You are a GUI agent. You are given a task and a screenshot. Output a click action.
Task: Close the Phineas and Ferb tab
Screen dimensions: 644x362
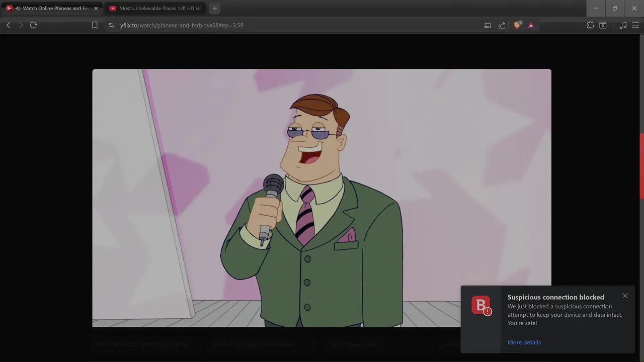[96, 9]
